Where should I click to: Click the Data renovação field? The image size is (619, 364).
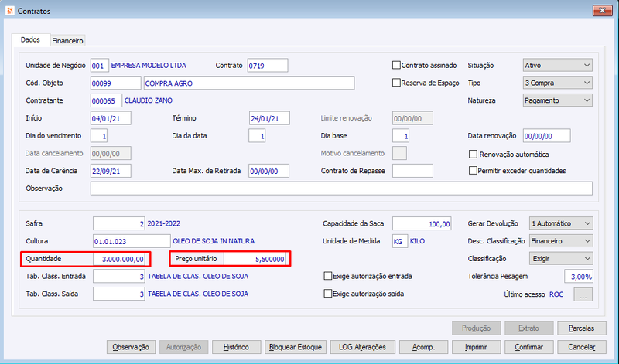coord(547,136)
